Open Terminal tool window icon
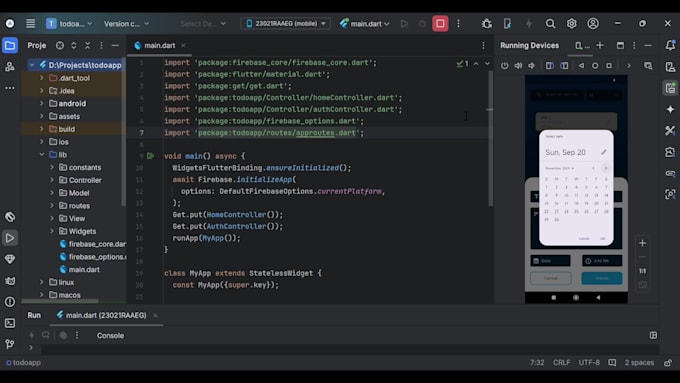The width and height of the screenshot is (680, 383). [x=10, y=323]
